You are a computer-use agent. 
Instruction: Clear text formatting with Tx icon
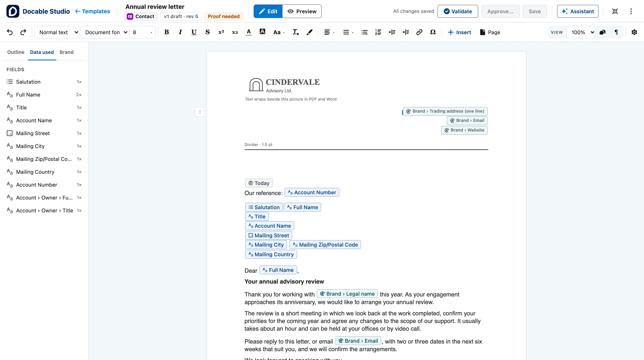[x=295, y=32]
